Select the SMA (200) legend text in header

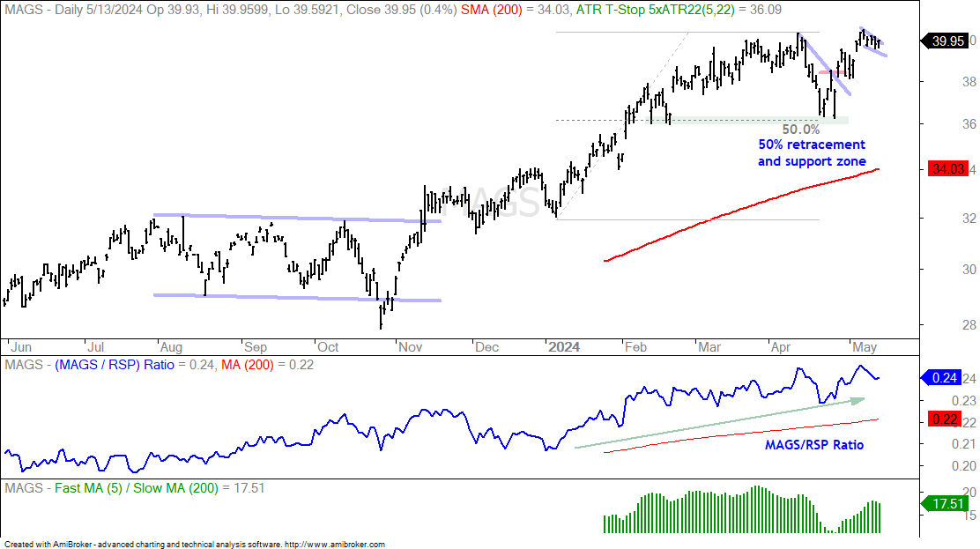[491, 10]
